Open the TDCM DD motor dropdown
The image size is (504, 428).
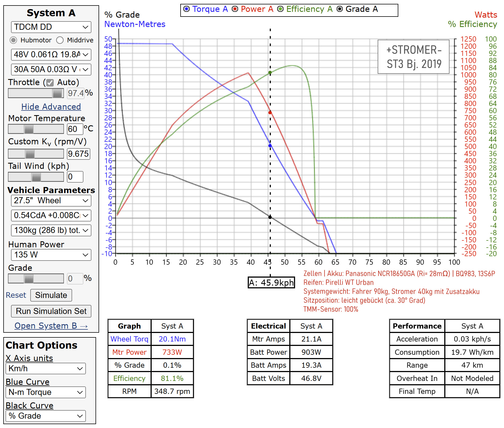51,27
